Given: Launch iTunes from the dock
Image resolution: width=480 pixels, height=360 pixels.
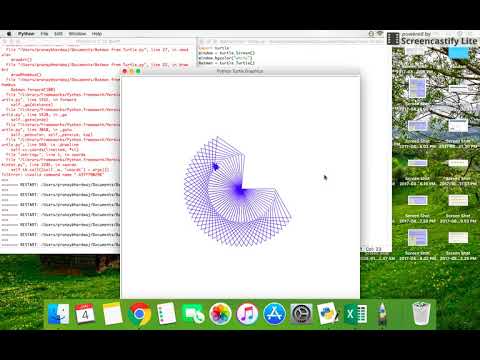Looking at the screenshot, I should click(247, 314).
